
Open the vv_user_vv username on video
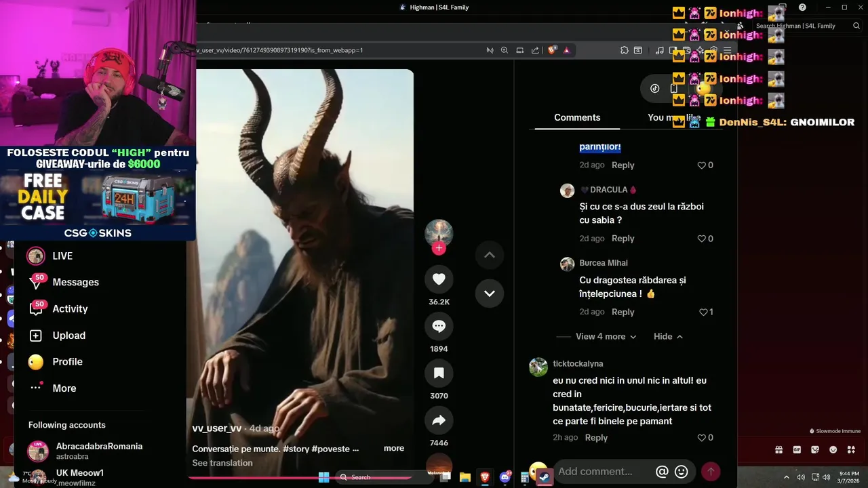(x=217, y=428)
